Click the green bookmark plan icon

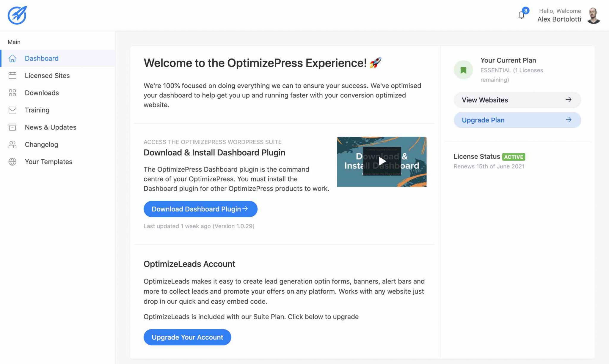pyautogui.click(x=463, y=70)
